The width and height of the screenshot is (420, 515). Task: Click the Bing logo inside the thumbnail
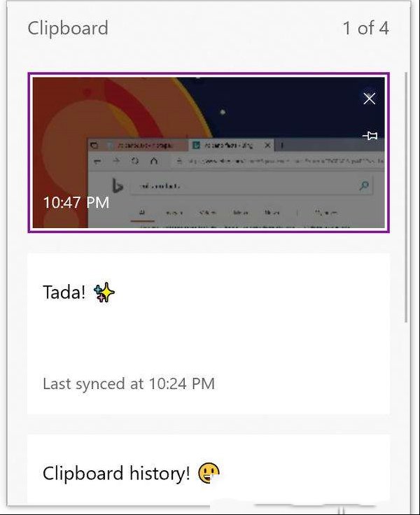(x=117, y=185)
